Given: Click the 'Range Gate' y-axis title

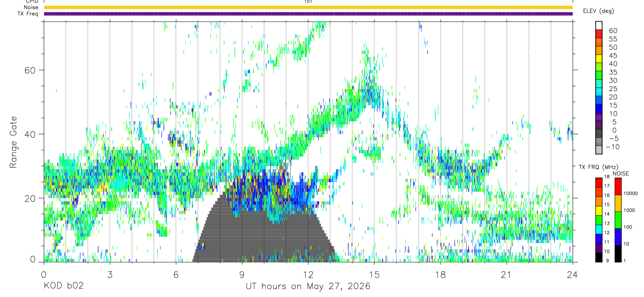Looking at the screenshot, I should click(14, 141).
